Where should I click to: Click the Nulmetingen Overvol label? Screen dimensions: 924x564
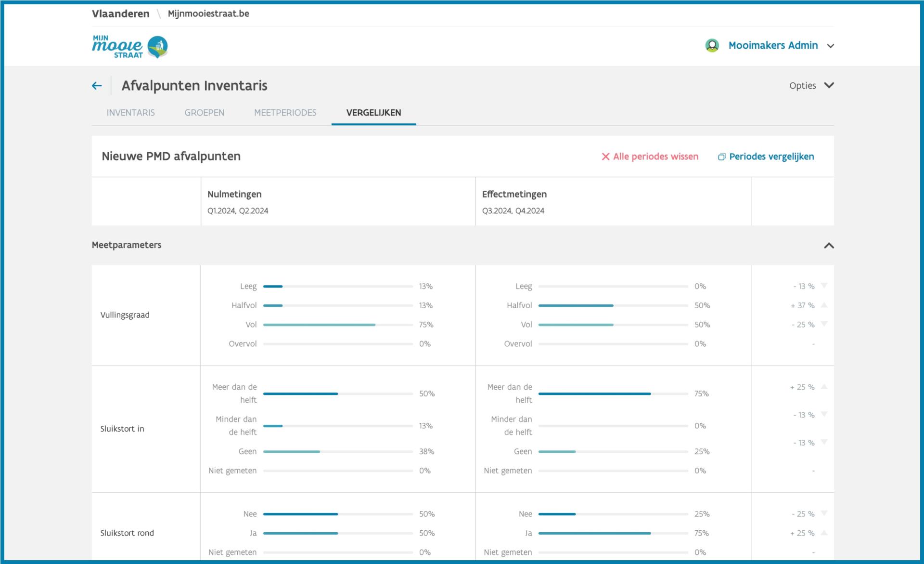243,344
